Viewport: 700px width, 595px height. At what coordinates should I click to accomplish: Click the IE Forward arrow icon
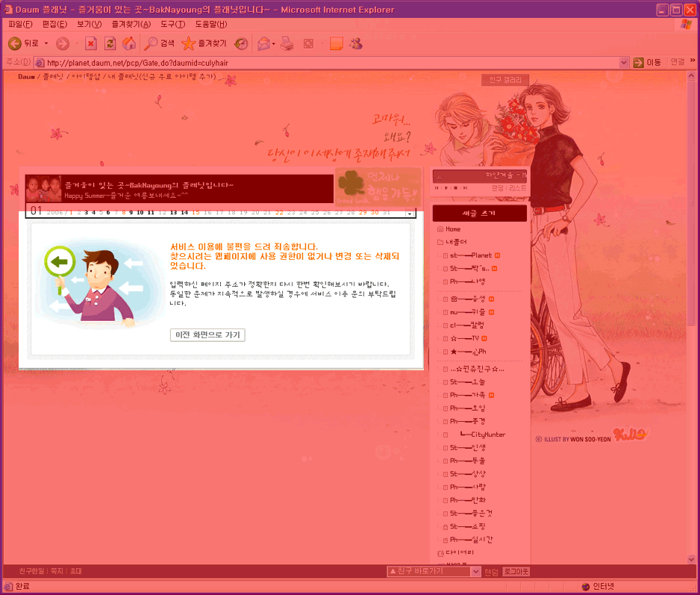point(63,43)
